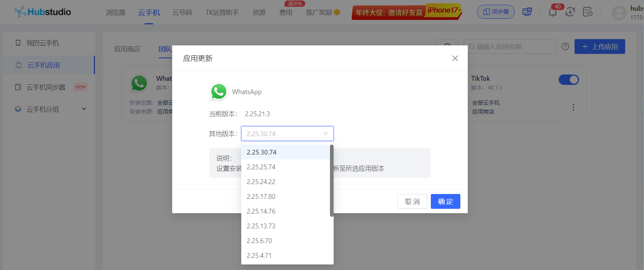Click the TikTok app title
The image size is (644, 270).
(x=480, y=79)
